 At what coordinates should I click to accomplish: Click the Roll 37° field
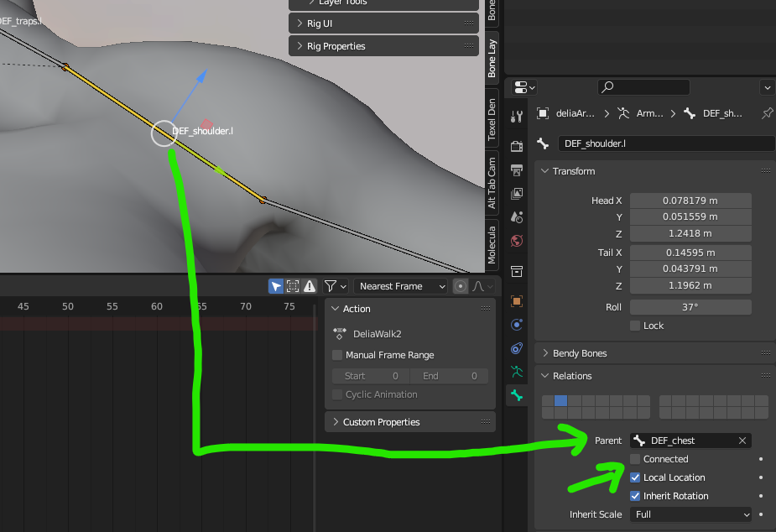pos(690,307)
